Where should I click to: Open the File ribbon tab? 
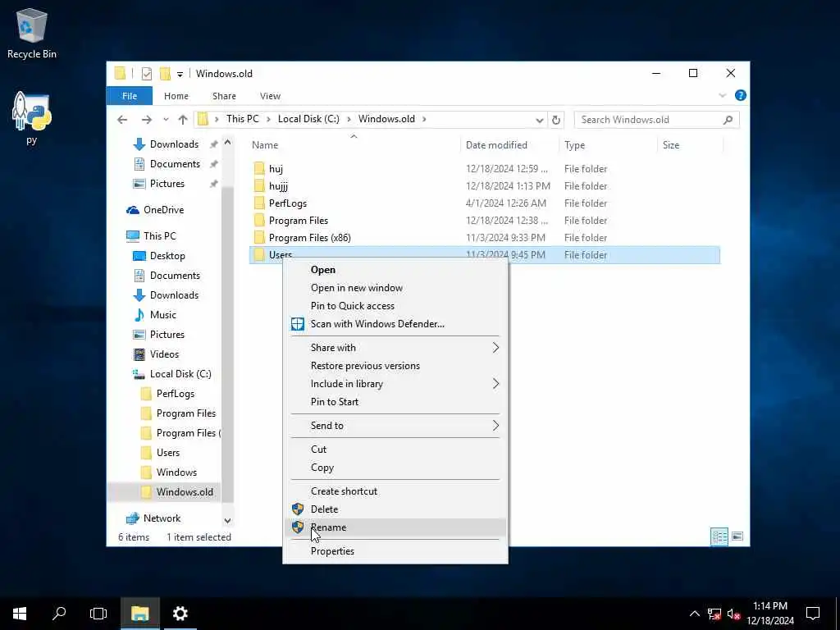(x=130, y=96)
